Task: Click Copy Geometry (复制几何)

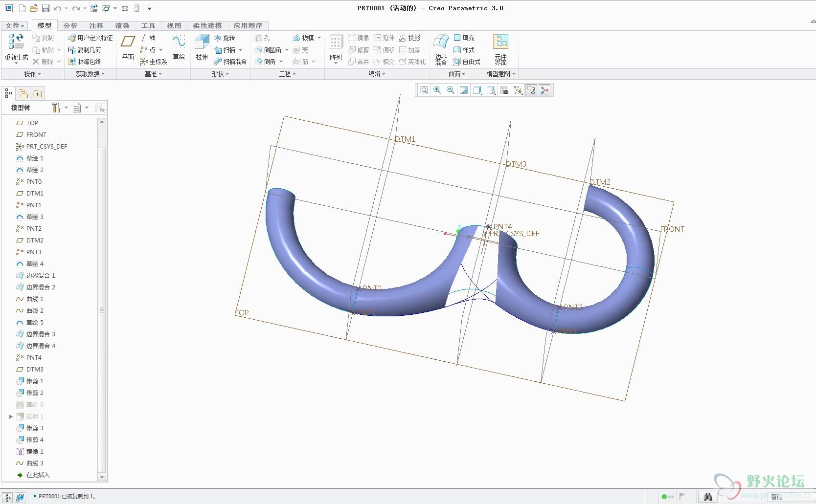Action: (x=85, y=50)
